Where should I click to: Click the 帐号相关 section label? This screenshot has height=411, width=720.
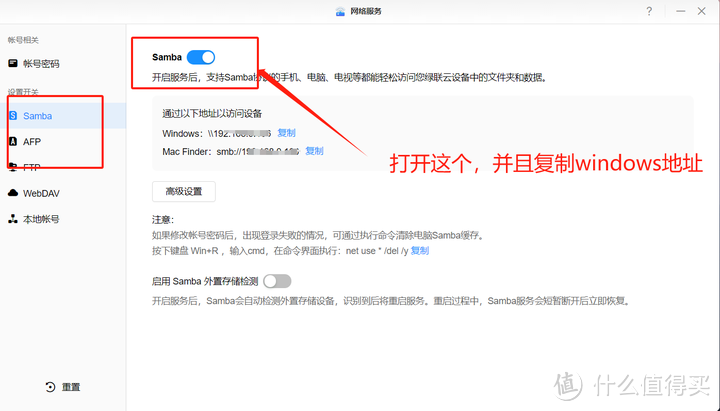(23, 40)
